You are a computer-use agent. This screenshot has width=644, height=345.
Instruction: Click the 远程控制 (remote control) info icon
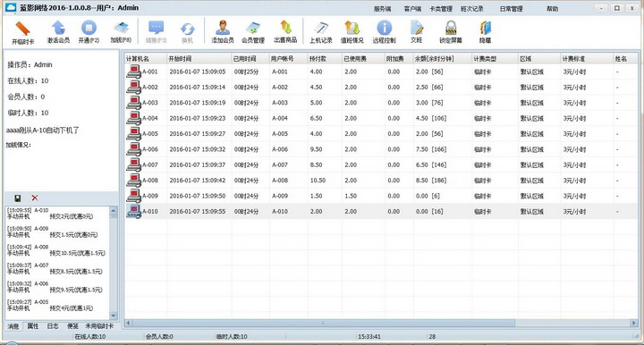coord(385,28)
